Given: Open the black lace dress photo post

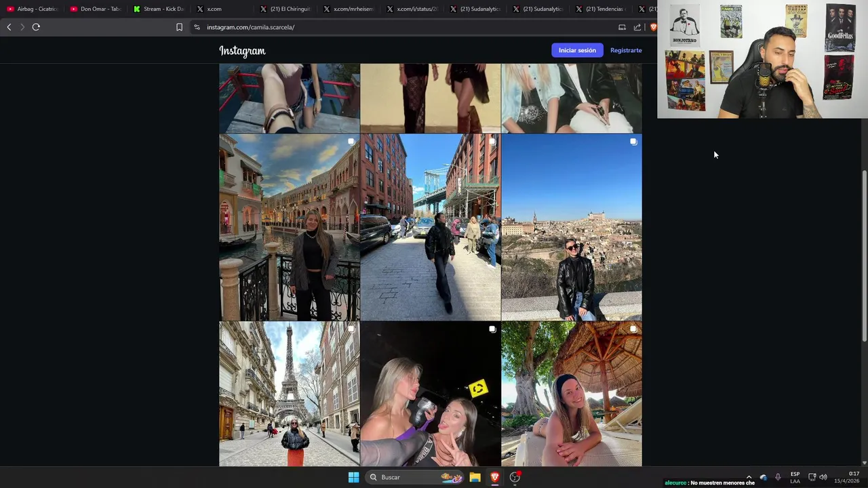Looking at the screenshot, I should tap(431, 98).
